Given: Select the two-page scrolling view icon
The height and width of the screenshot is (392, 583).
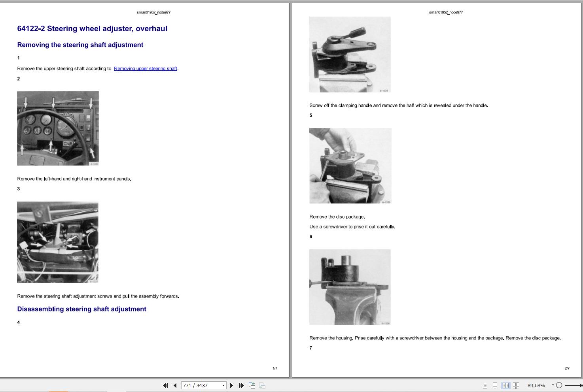Looking at the screenshot, I should coord(517,385).
